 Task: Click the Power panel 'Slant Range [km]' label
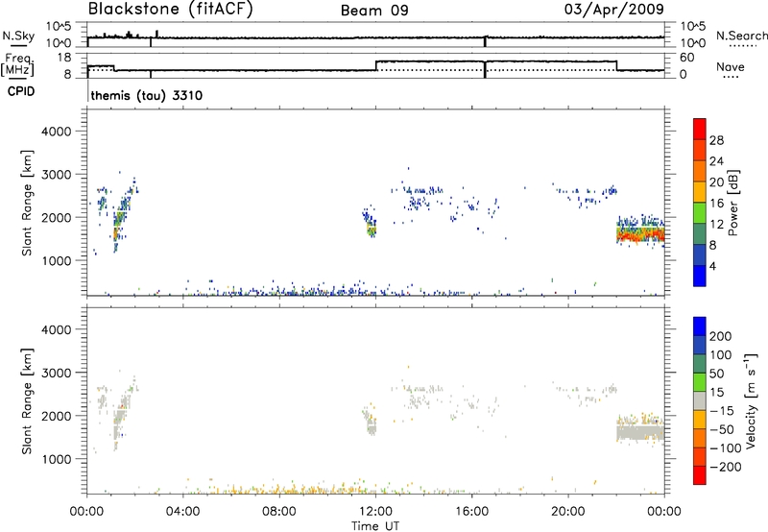(27, 203)
